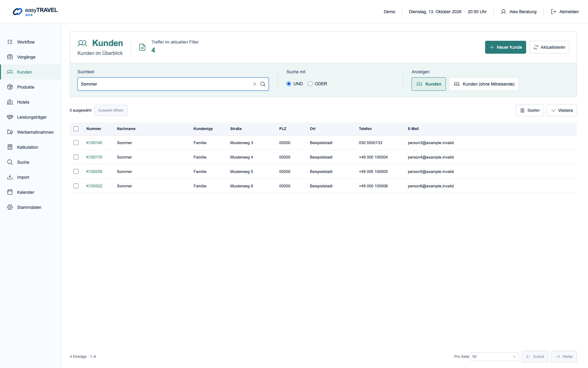
Task: Open Kalkulation calculator icon
Action: 10,147
